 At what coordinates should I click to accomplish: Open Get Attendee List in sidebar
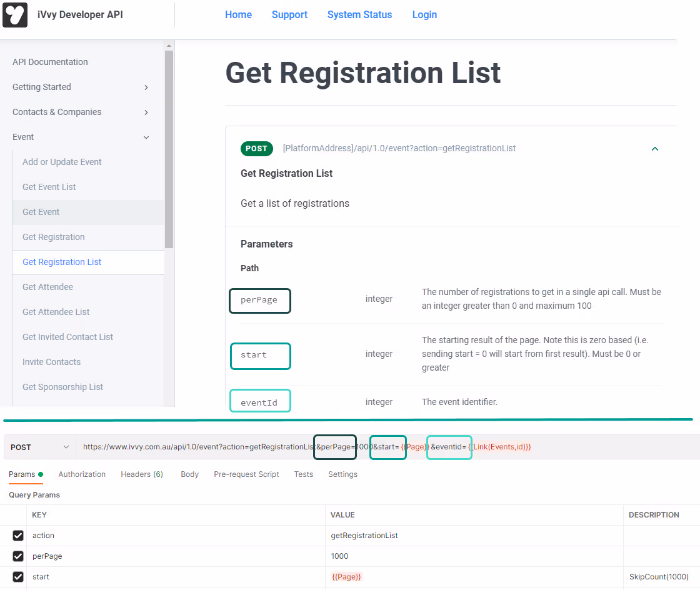click(x=56, y=312)
